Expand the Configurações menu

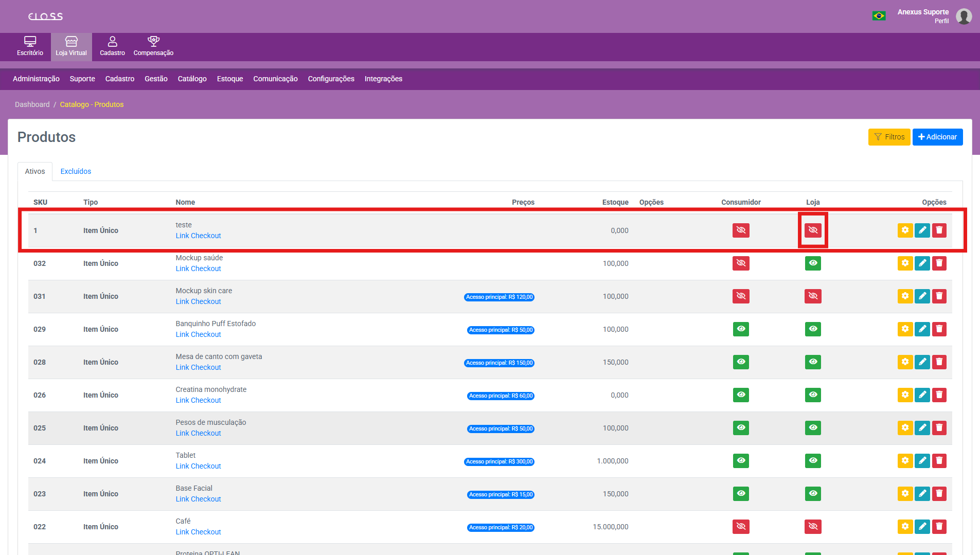tap(331, 79)
